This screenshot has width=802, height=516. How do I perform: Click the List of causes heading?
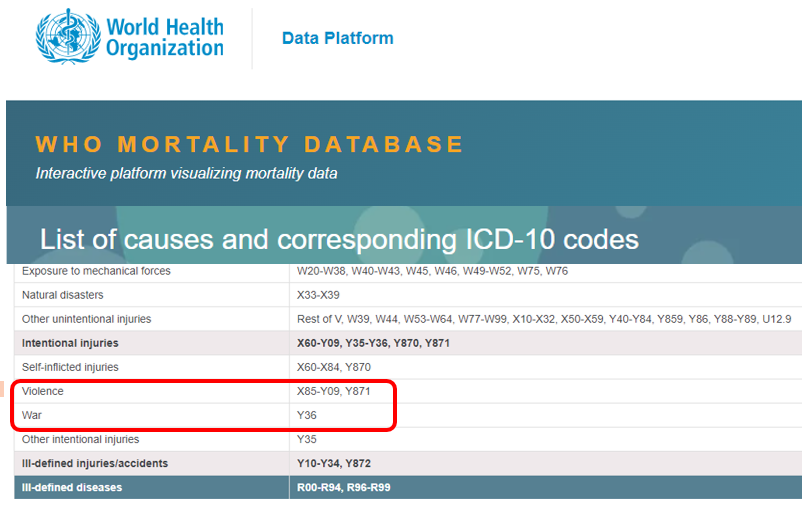[339, 240]
